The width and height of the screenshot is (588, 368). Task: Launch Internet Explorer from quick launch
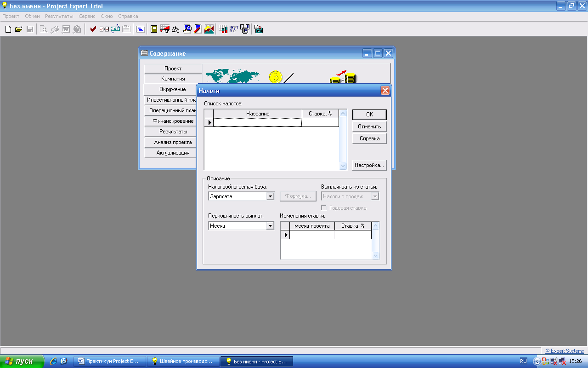(54, 362)
